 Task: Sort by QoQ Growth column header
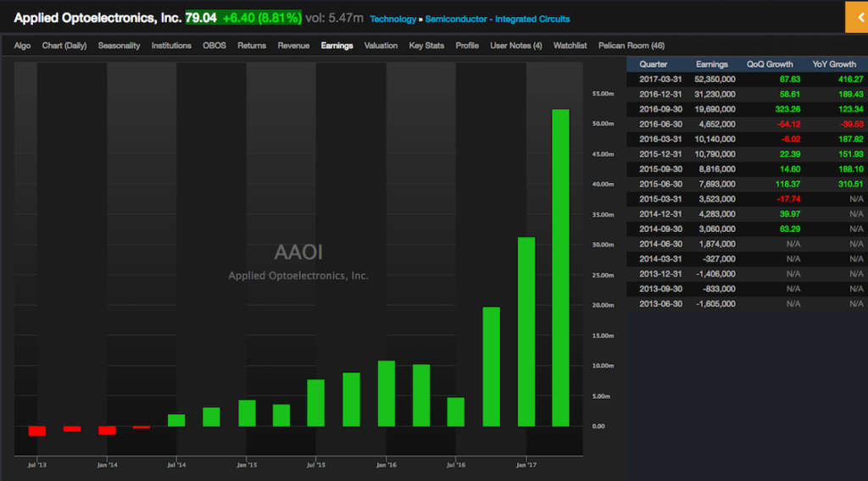point(770,64)
